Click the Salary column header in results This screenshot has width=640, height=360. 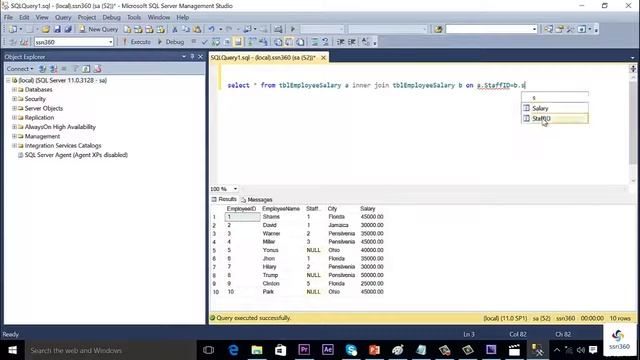click(368, 209)
